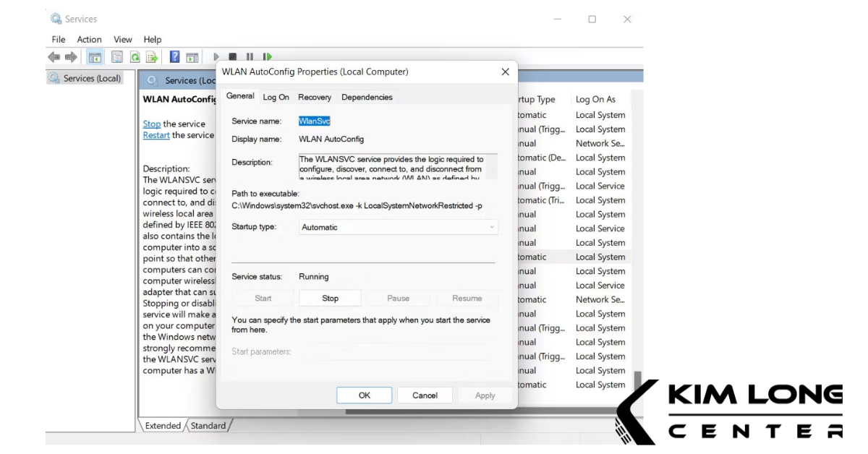Toggle Show/Hide Console Tree toolbar icon

(95, 57)
